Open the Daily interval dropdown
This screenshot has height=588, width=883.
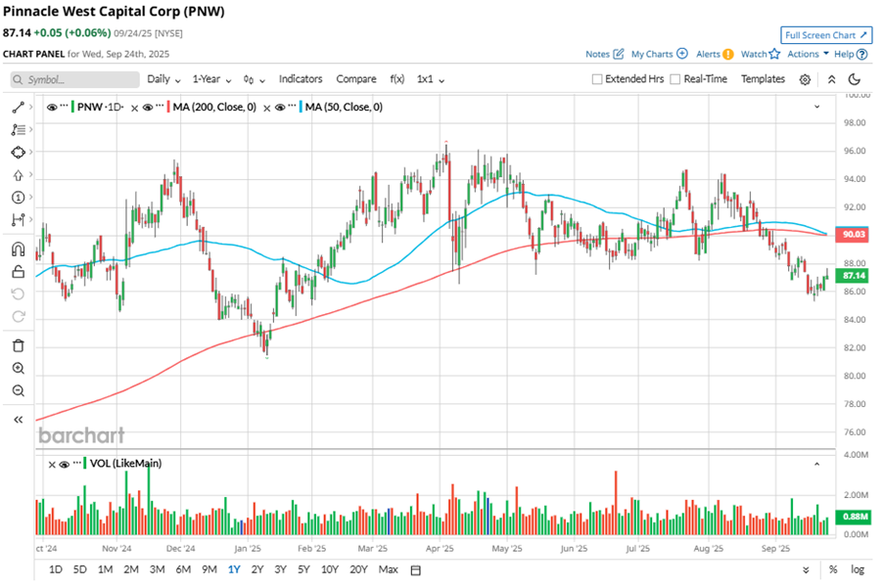coord(163,79)
